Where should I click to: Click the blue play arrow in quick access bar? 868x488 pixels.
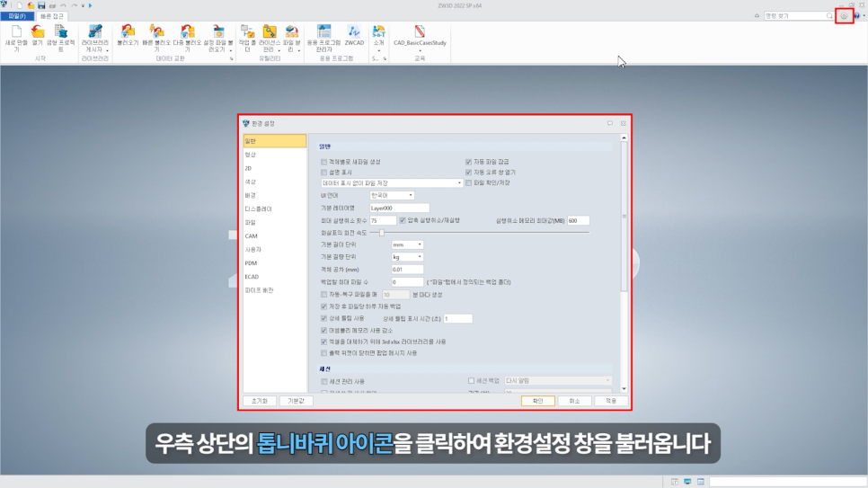pyautogui.click(x=90, y=5)
